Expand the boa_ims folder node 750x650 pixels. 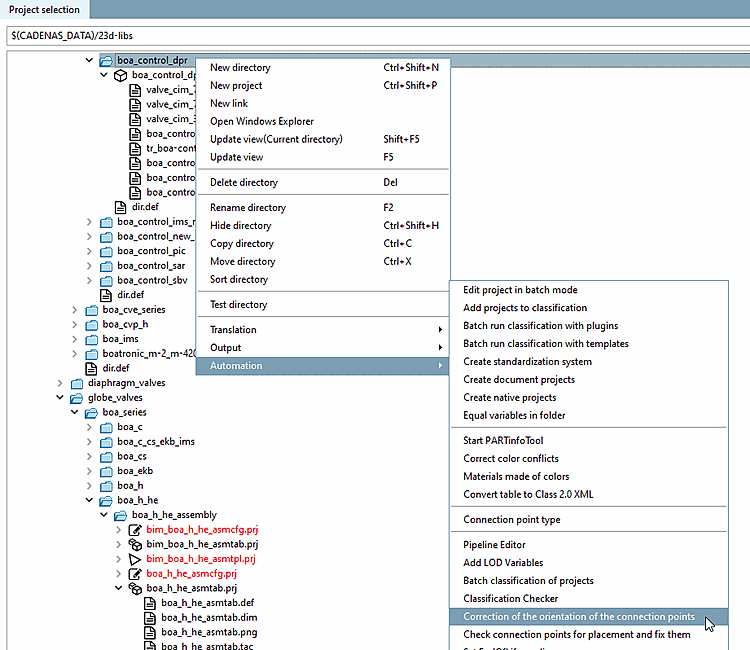[75, 339]
